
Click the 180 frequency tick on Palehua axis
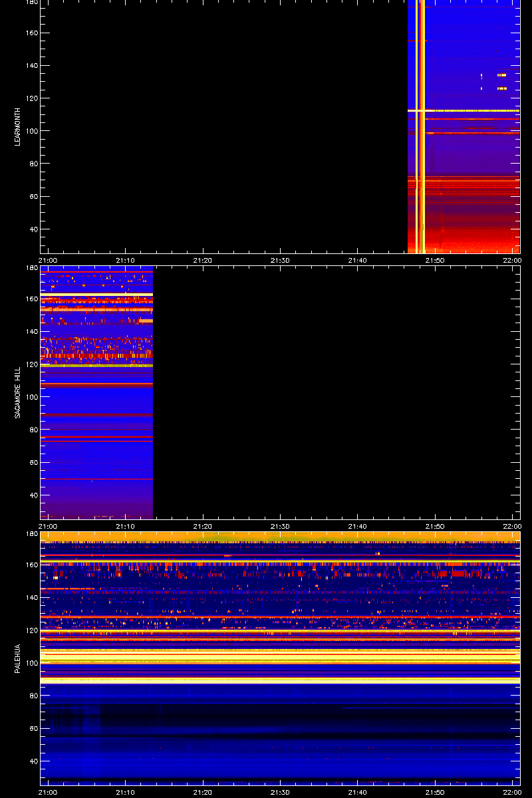pyautogui.click(x=33, y=534)
